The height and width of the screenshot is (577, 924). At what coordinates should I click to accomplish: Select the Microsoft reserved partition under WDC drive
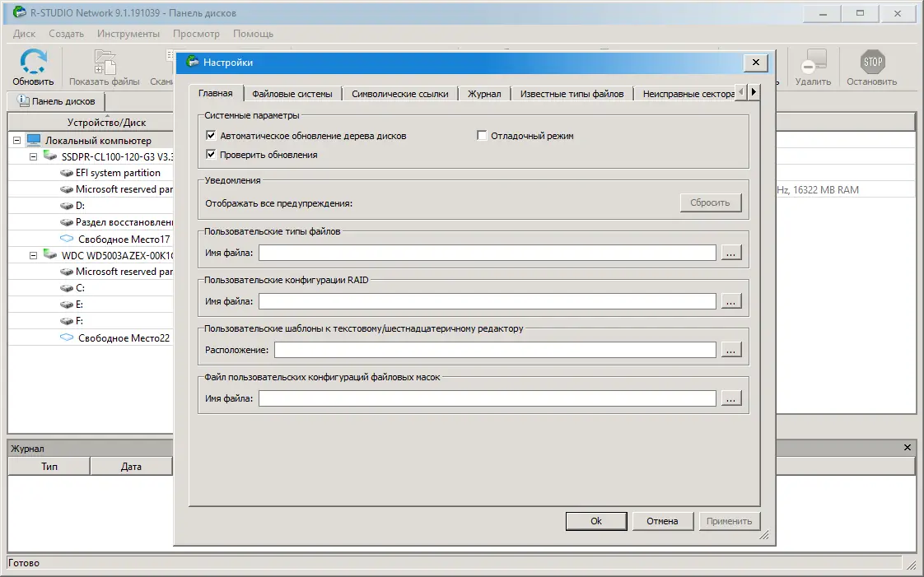116,272
